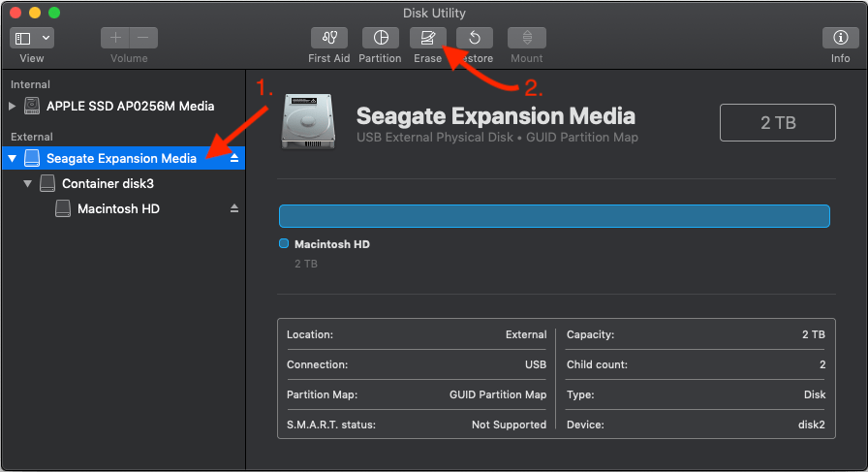Viewport: 868px width, 472px height.
Task: Click the Child count '2' value
Action: click(822, 364)
